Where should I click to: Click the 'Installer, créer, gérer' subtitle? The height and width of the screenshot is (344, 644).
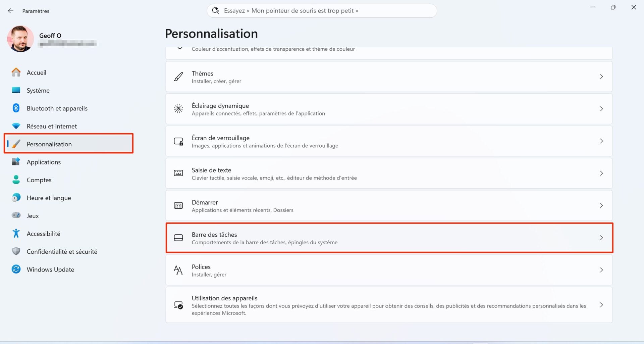pos(216,81)
